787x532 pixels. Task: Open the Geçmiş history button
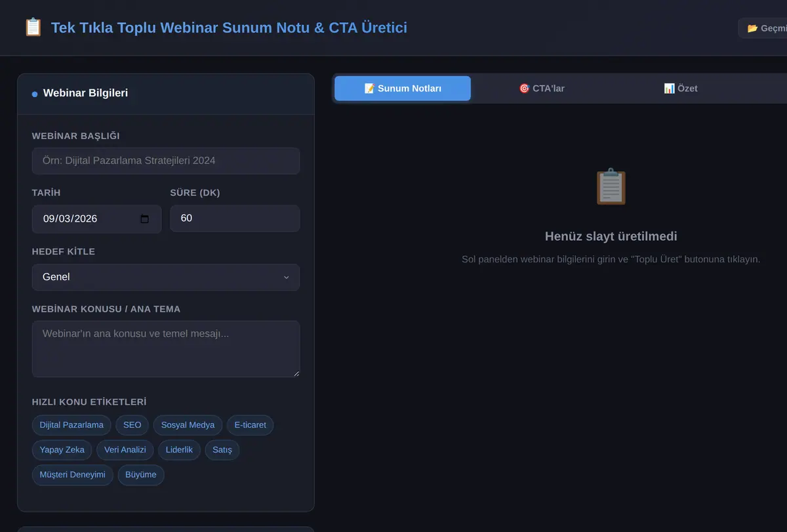point(763,28)
